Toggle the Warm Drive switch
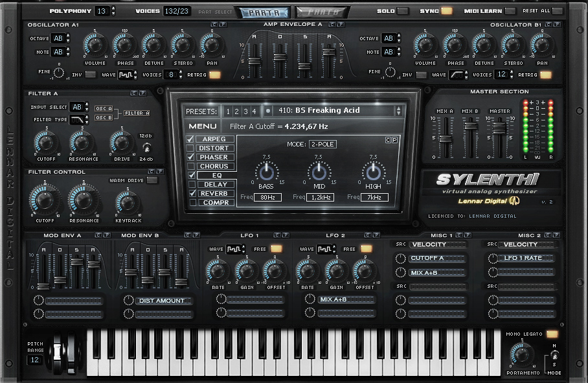The width and height of the screenshot is (588, 383). point(152,180)
